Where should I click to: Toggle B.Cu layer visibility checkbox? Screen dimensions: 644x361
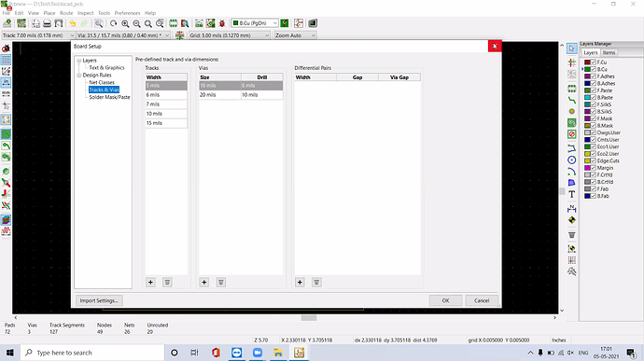coord(593,69)
